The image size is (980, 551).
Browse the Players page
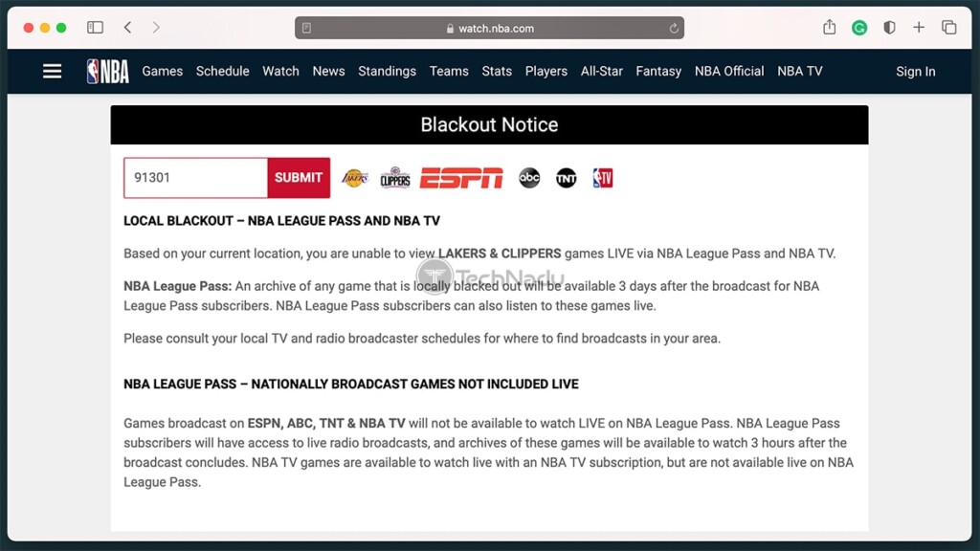546,71
